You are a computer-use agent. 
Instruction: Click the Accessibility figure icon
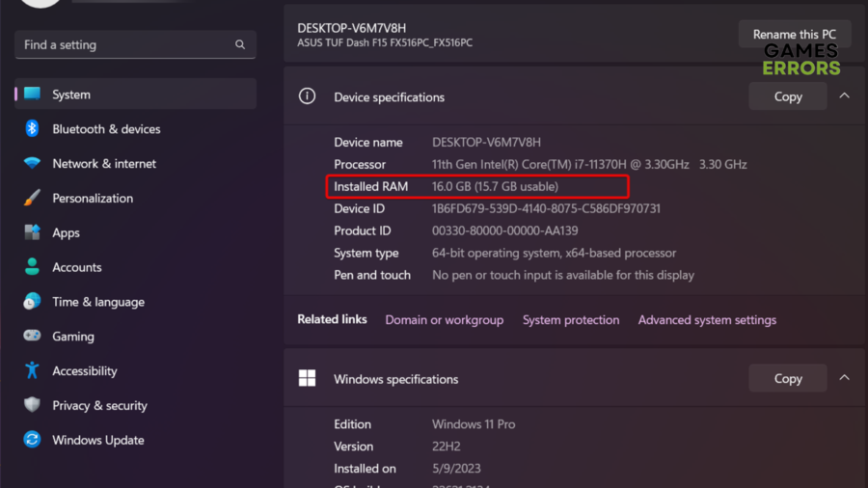coord(32,370)
